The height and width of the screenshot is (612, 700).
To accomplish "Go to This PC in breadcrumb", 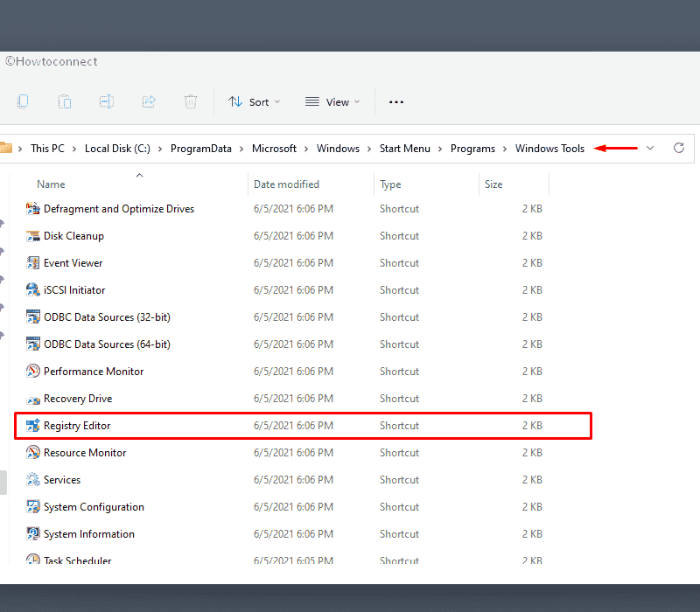I will tap(47, 149).
